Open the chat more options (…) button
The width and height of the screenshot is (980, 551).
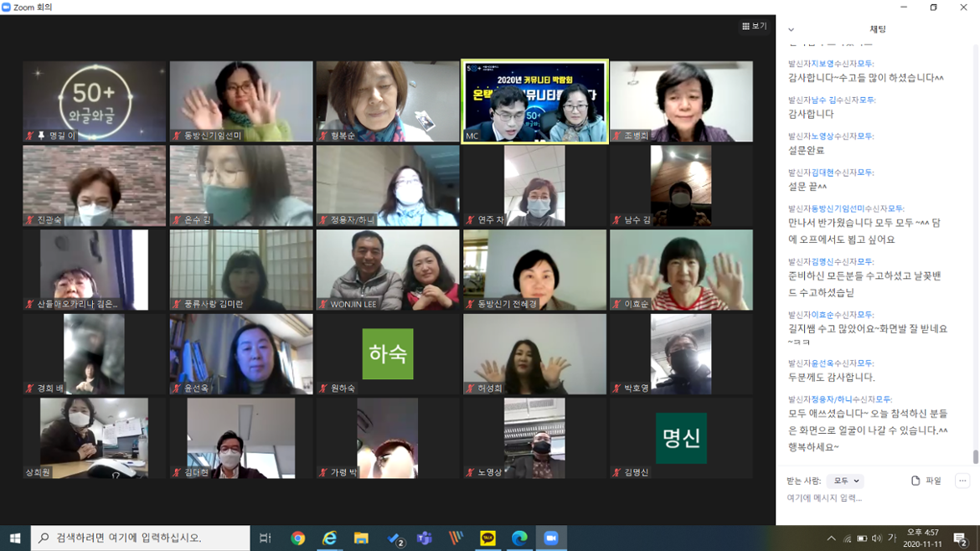click(962, 481)
